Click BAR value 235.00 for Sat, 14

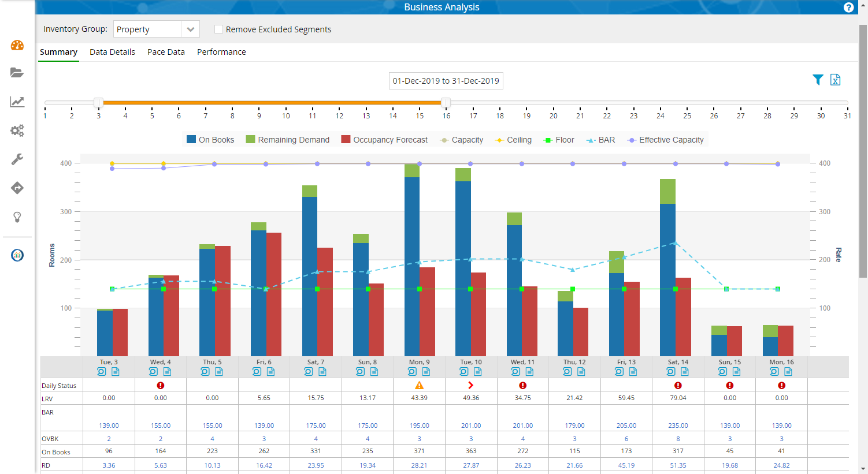point(678,426)
